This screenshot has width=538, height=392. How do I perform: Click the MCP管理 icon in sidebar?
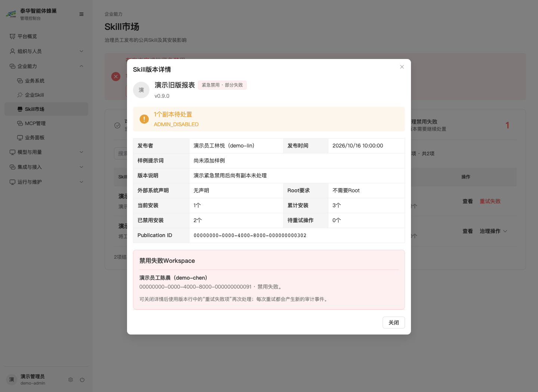(x=20, y=123)
